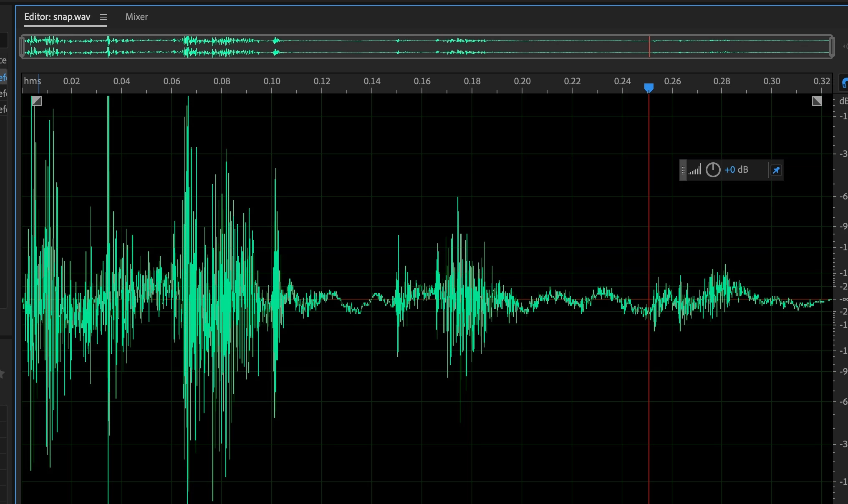Click the navigator's left edge handle
Viewport: 848px width, 504px height.
coord(22,46)
